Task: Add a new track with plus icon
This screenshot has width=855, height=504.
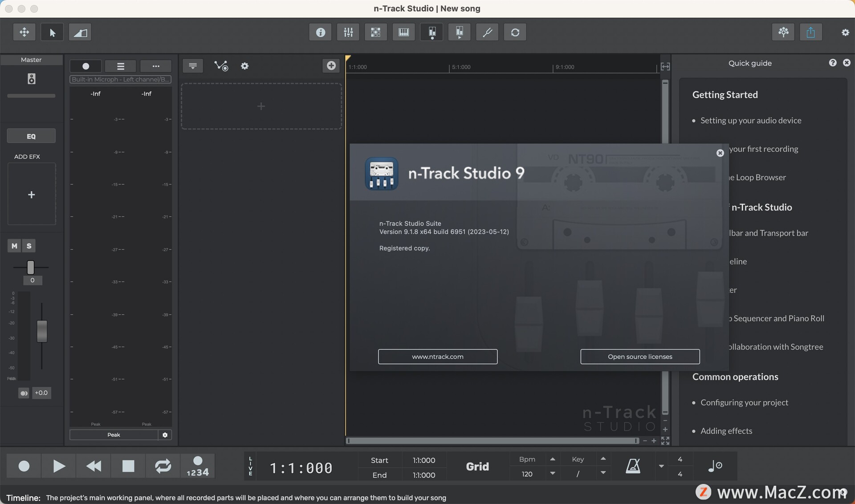Action: [331, 66]
